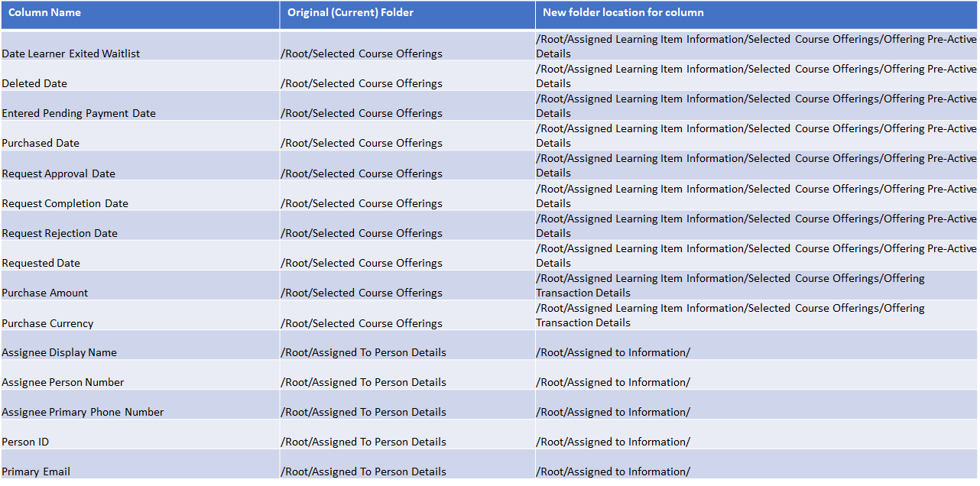
Task: Click the 'Request Approval Date' cell
Action: pyautogui.click(x=140, y=165)
